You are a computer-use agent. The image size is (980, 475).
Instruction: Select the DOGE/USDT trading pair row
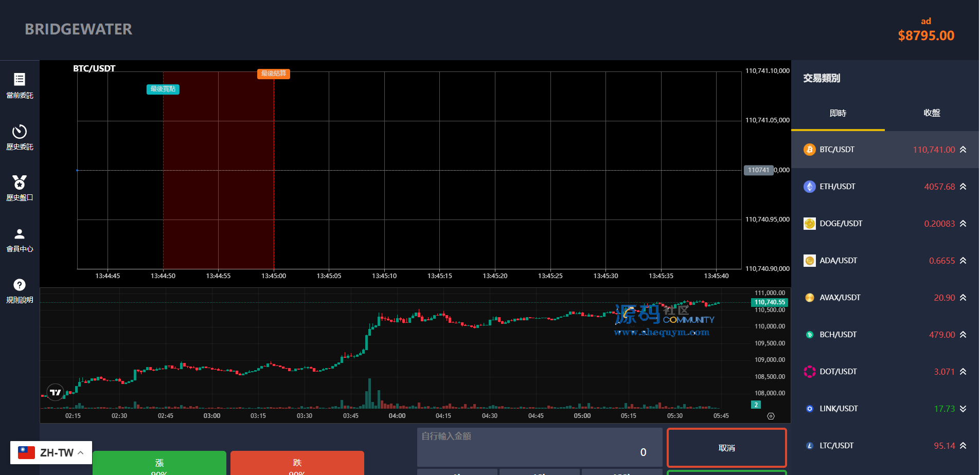tap(884, 224)
